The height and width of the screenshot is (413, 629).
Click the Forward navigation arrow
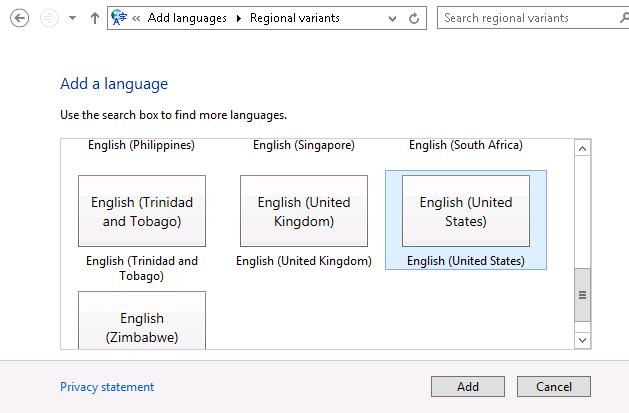(x=49, y=18)
